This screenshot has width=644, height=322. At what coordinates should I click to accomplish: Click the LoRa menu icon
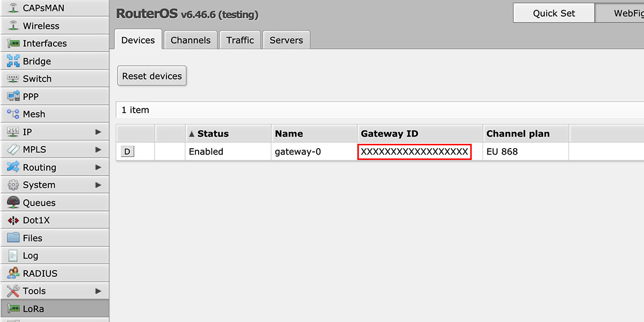pyautogui.click(x=13, y=309)
